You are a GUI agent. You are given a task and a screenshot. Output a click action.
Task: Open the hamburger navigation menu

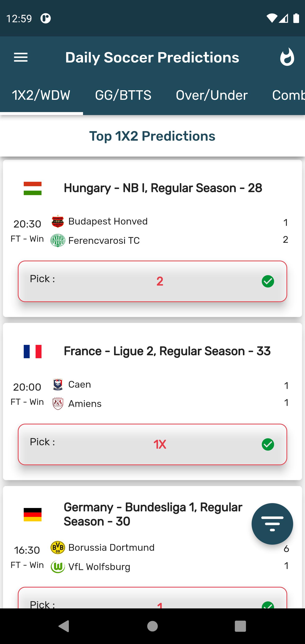coord(21,57)
